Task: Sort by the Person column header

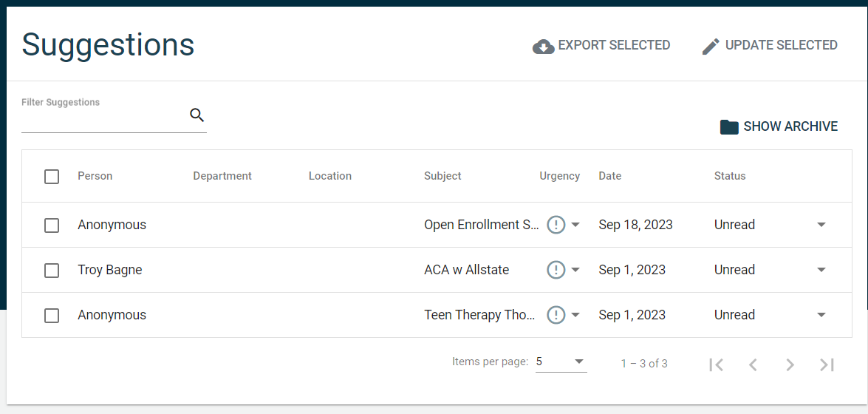Action: click(x=95, y=176)
